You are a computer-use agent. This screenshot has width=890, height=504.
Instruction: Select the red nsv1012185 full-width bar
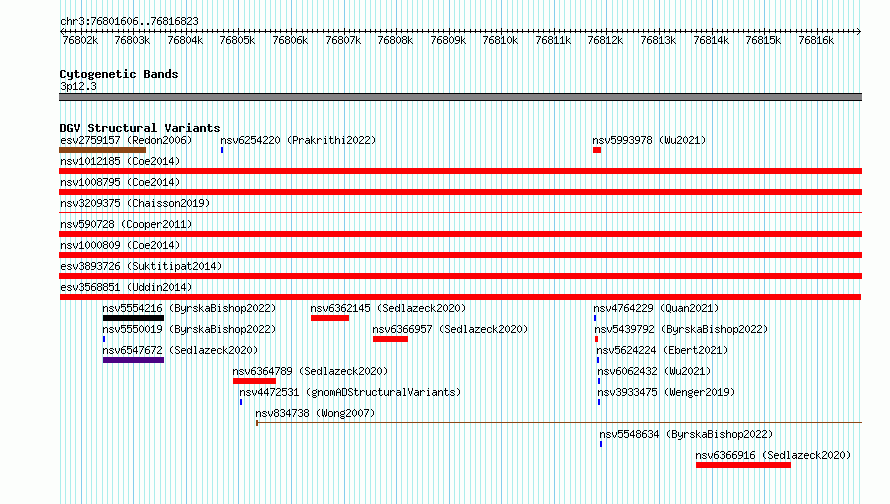coord(460,171)
